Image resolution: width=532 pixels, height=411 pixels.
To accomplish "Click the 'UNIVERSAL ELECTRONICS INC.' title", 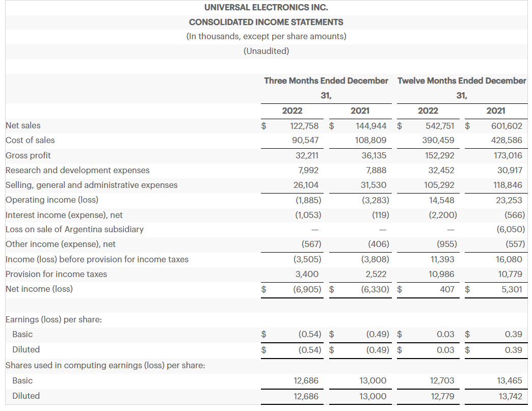I will tap(266, 7).
